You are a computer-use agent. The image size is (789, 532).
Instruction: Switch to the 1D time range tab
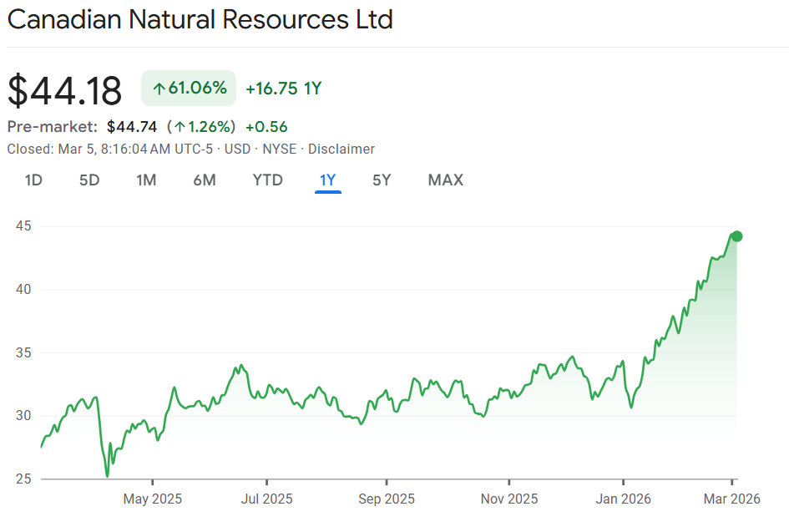click(33, 180)
